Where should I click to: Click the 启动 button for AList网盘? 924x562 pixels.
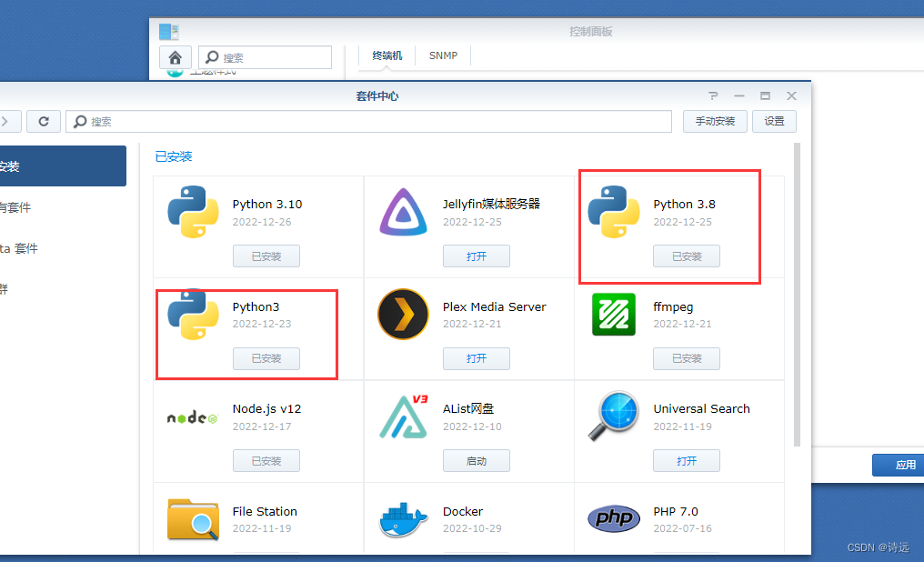(x=477, y=460)
